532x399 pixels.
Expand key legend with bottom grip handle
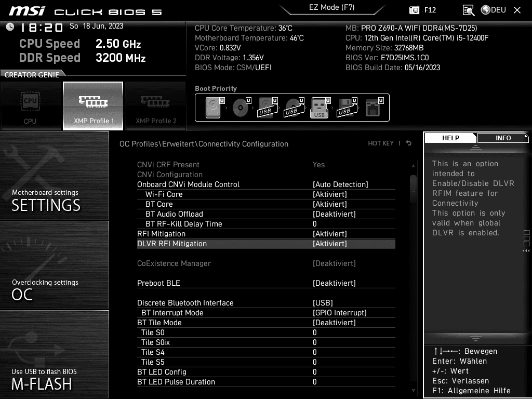pyautogui.click(x=476, y=339)
